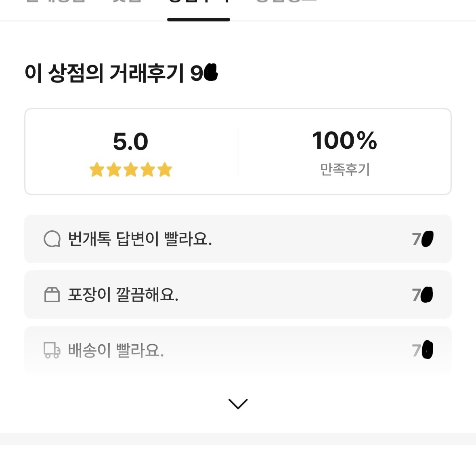Click the second yellow rating star

pos(114,170)
